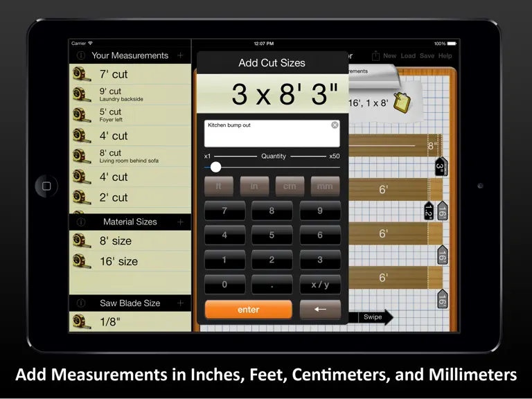
Task: Clear the Kitchen bump out note field
Action: (x=335, y=125)
